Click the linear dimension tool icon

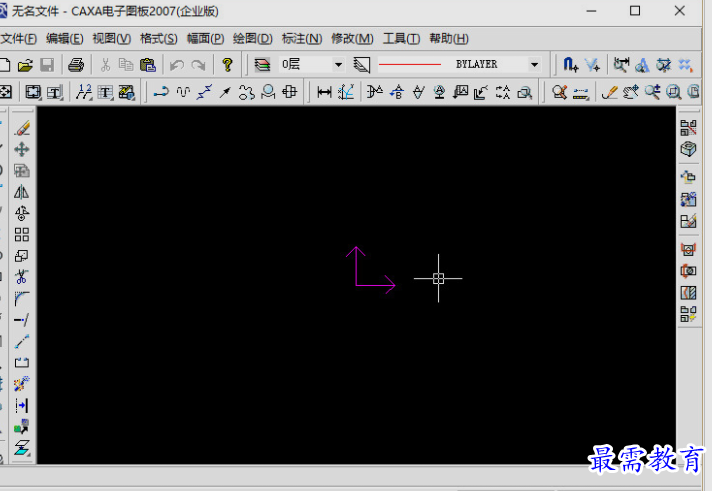324,92
